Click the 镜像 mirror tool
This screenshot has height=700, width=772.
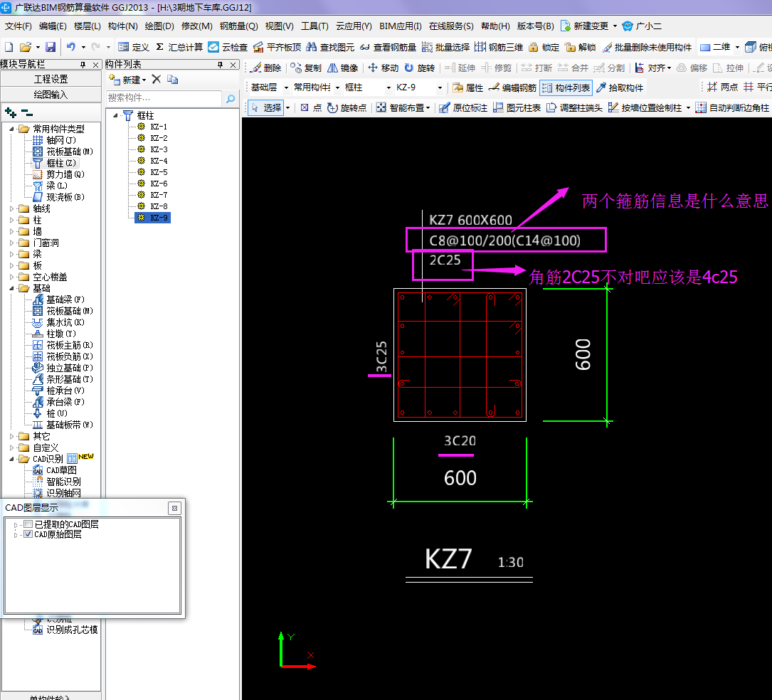coord(343,68)
